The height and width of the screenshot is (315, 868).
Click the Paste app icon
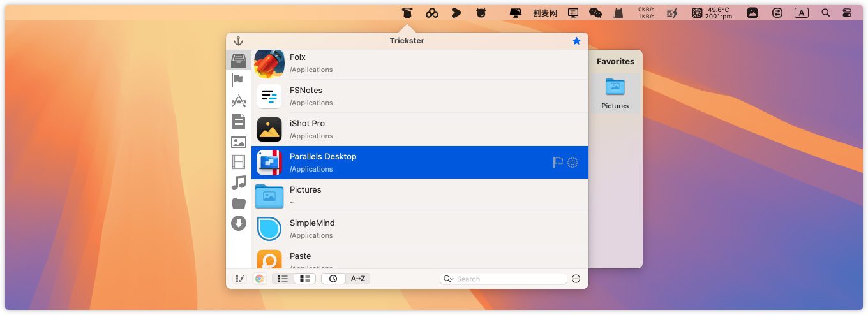pyautogui.click(x=269, y=259)
